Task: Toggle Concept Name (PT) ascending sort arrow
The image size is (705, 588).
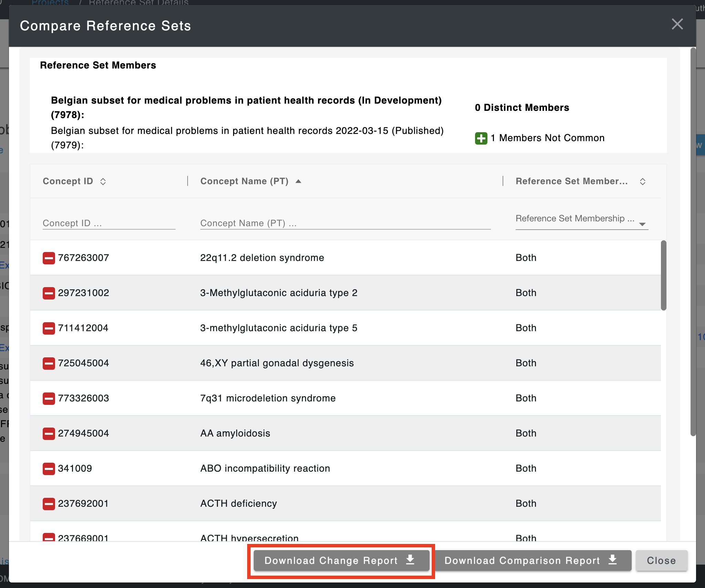Action: pos(298,181)
